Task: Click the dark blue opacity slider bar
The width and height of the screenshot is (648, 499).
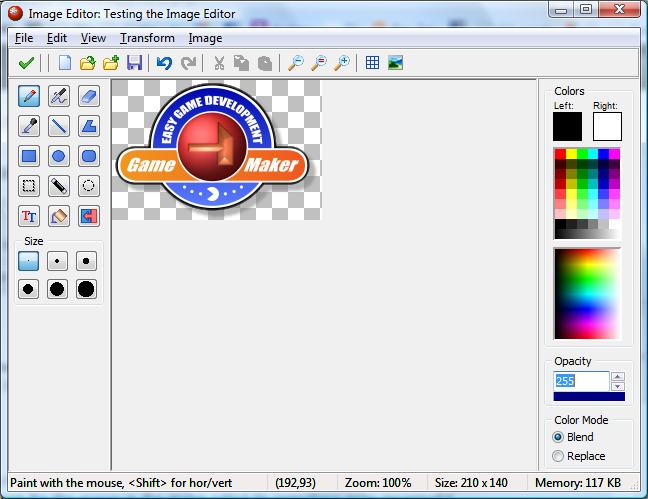Action: pos(589,397)
